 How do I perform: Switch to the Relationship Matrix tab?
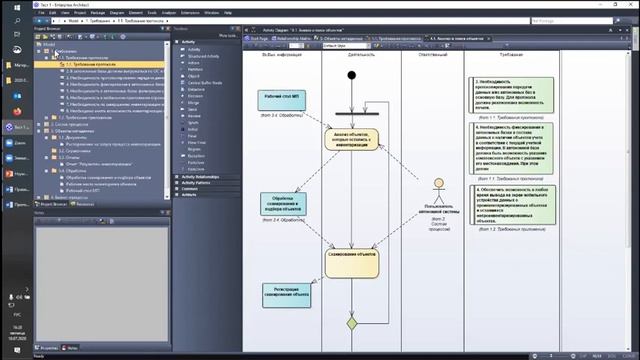[291, 38]
